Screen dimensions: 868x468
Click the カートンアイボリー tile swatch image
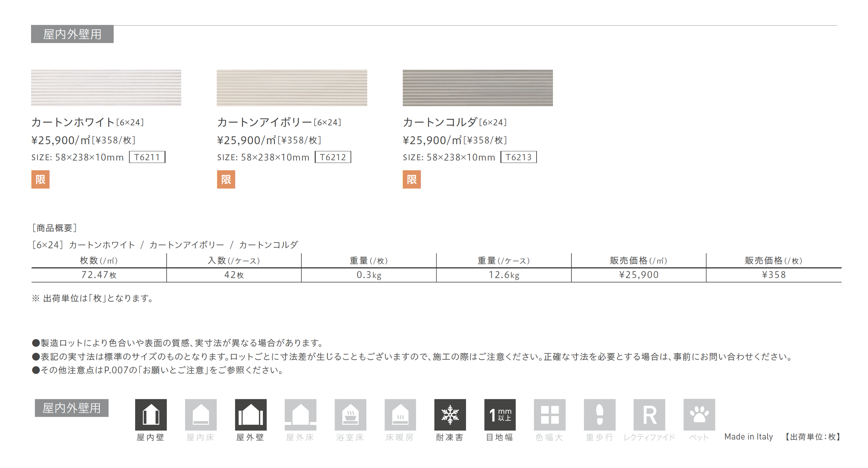coord(292,88)
